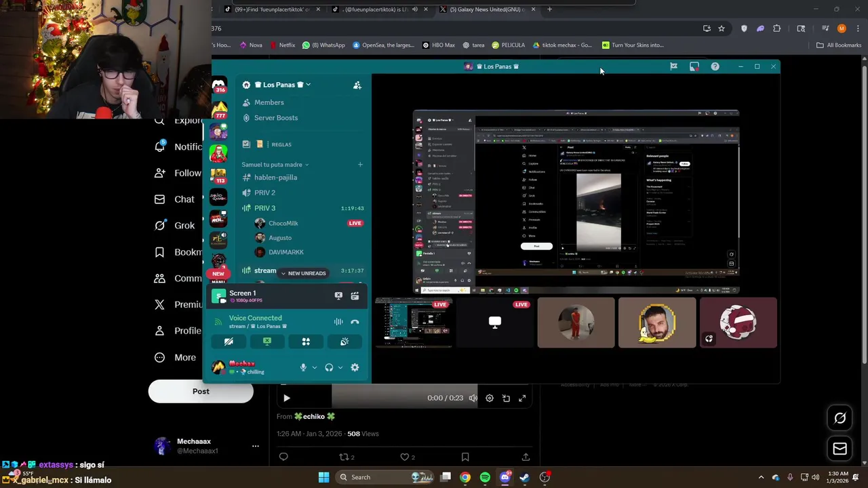Open Spotify from the Windows taskbar

[485, 477]
